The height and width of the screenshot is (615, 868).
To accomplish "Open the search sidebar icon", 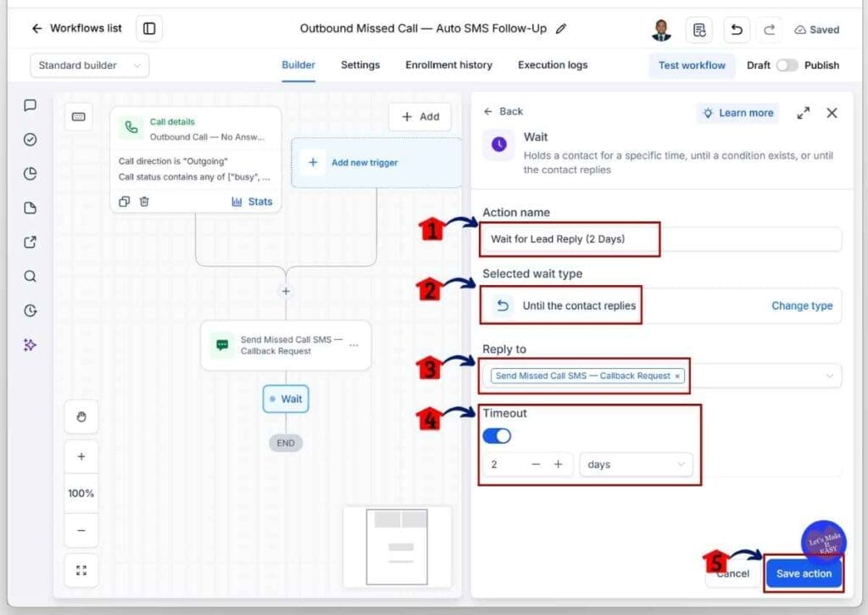I will pos(31,277).
